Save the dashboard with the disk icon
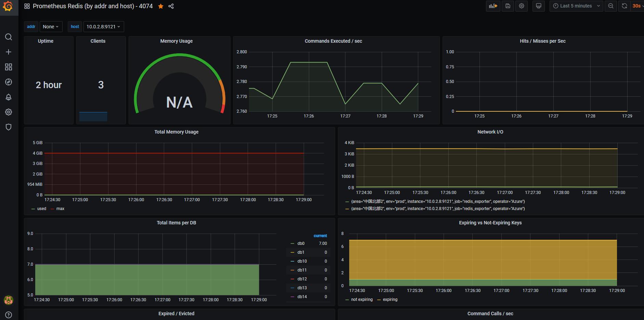Screen dimensions: 644x320 click(508, 6)
